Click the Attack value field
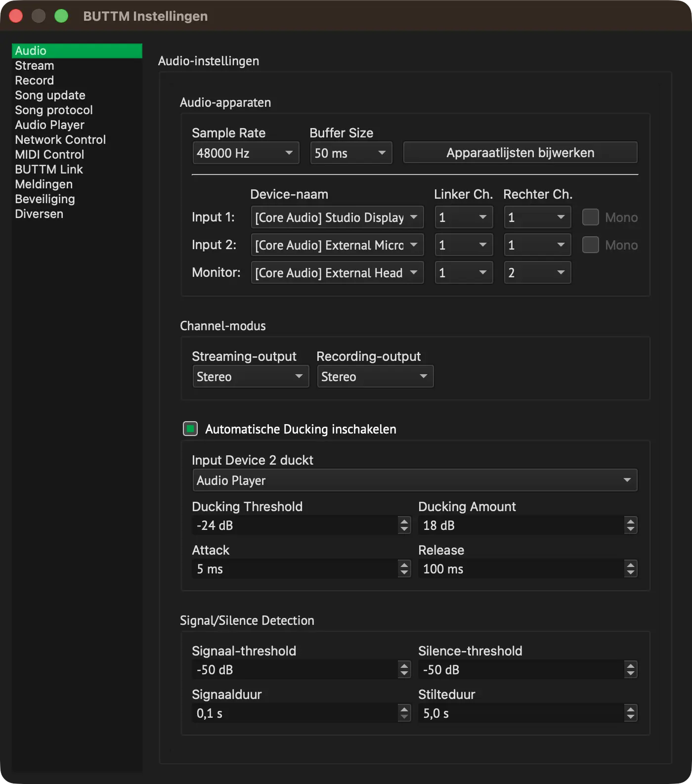 (295, 568)
